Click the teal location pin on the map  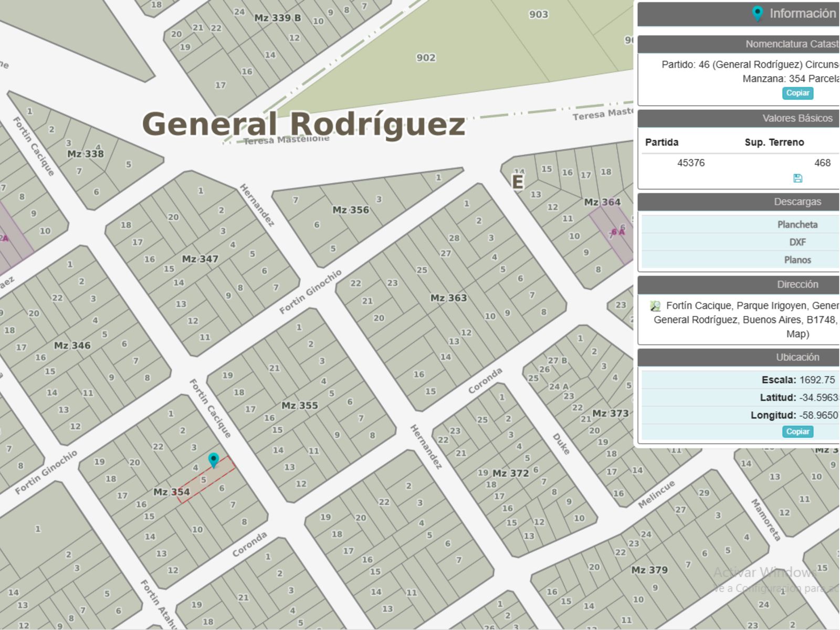coord(213,460)
